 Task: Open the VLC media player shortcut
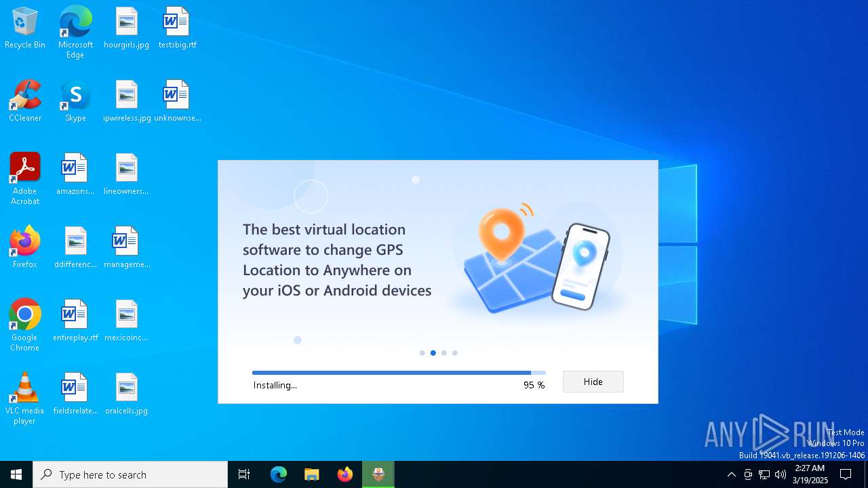tap(25, 399)
